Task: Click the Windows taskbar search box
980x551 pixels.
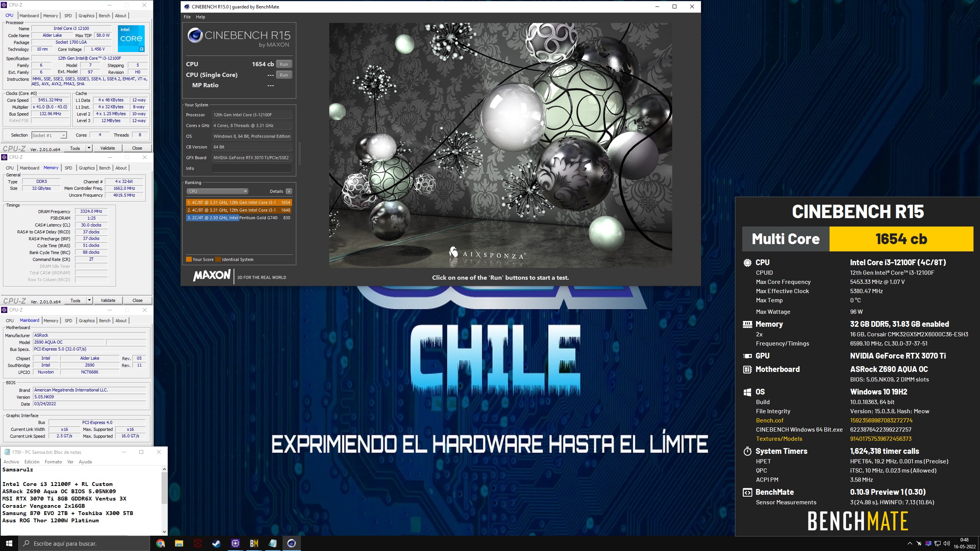Action: click(84, 543)
